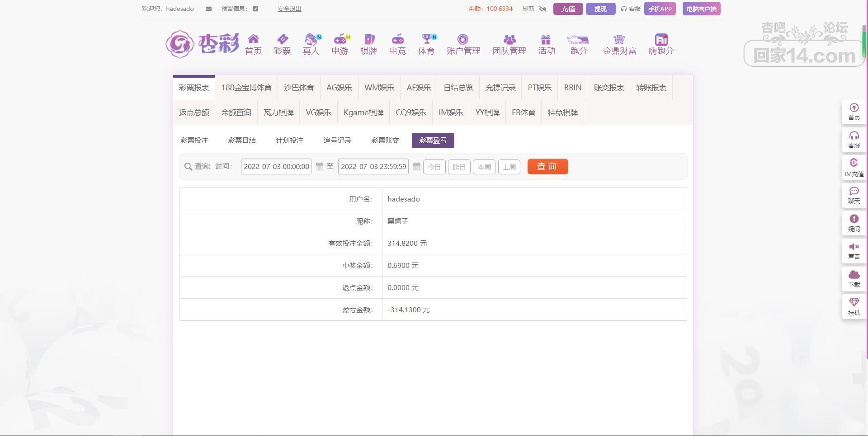Open end date calendar picker icon

[417, 167]
